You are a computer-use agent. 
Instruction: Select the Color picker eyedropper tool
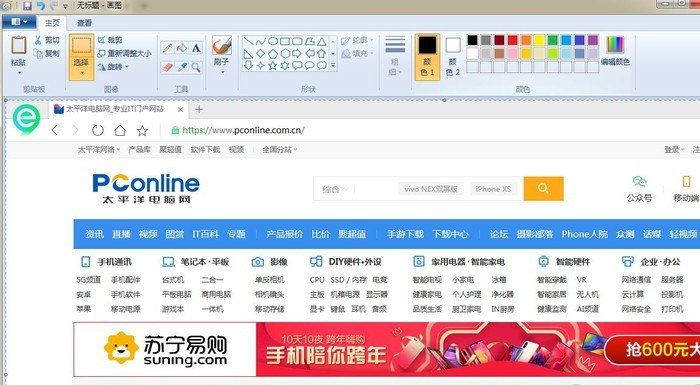182,67
